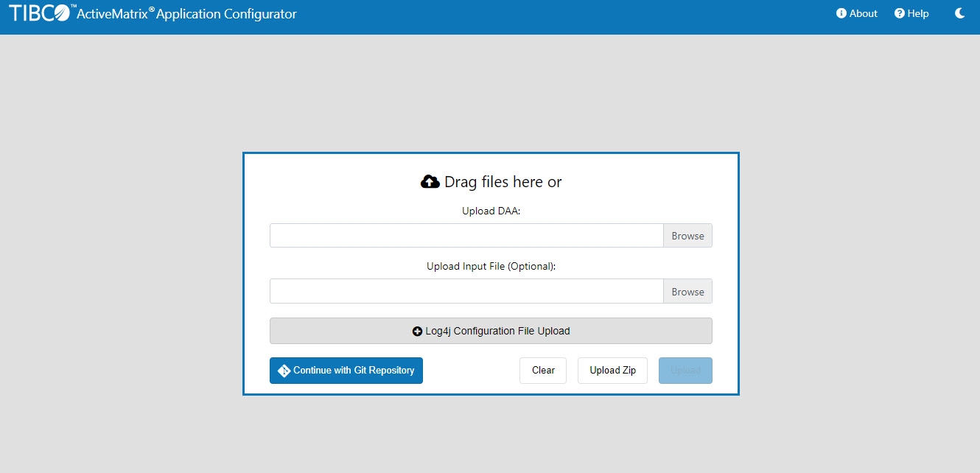Image resolution: width=980 pixels, height=473 pixels.
Task: Choose the Upload Zip button
Action: click(x=612, y=371)
